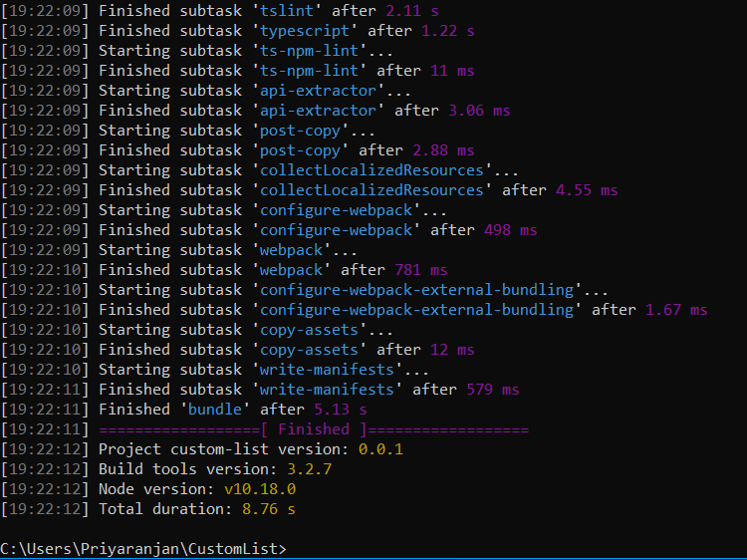This screenshot has height=560, width=747.
Task: Click the 'write-manifests' finished subtask name
Action: tap(327, 390)
